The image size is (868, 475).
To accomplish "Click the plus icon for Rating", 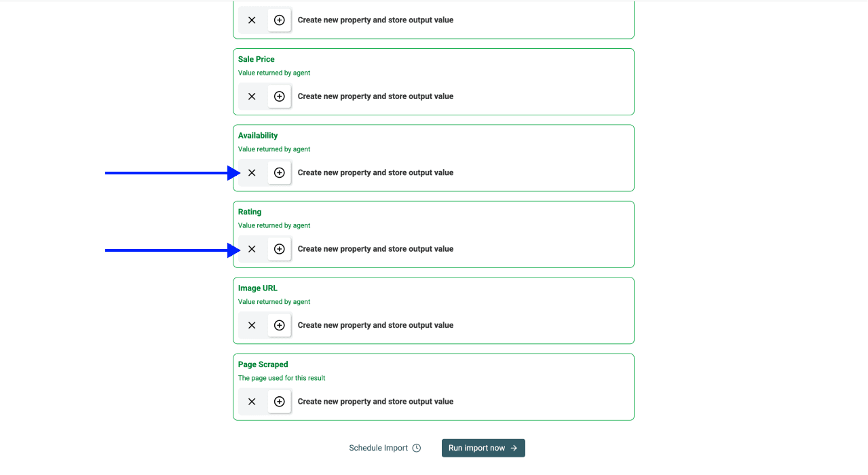I will 279,249.
